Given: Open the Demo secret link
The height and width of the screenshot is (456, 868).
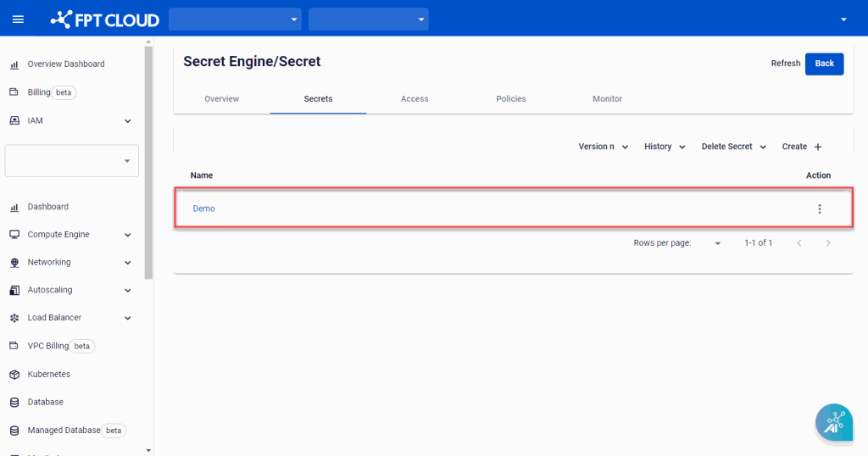Looking at the screenshot, I should [203, 209].
